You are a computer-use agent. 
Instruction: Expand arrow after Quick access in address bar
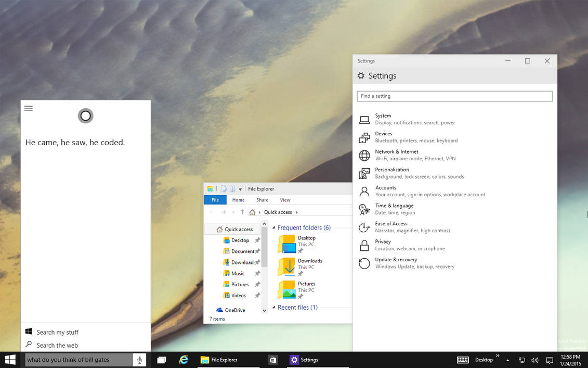pyautogui.click(x=297, y=212)
